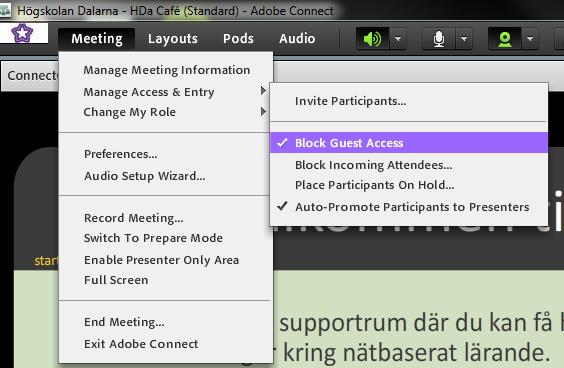564x368 pixels.
Task: Select Manage Meeting Information
Action: 167,70
